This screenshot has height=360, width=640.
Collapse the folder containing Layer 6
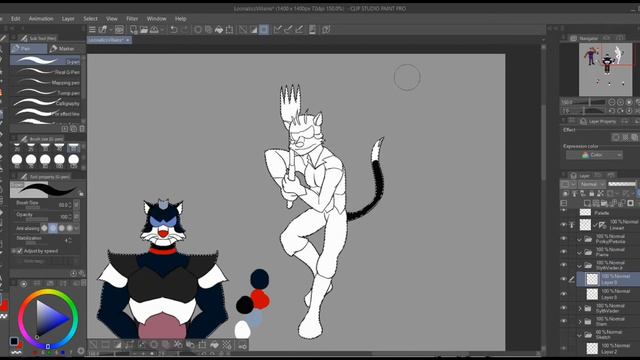579,266
